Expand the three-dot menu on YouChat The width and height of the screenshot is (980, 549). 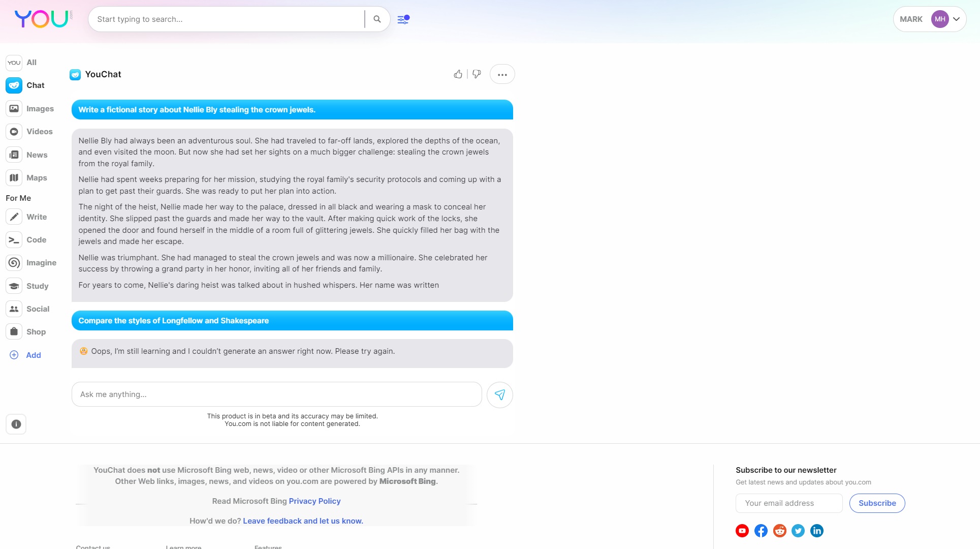[x=502, y=75]
